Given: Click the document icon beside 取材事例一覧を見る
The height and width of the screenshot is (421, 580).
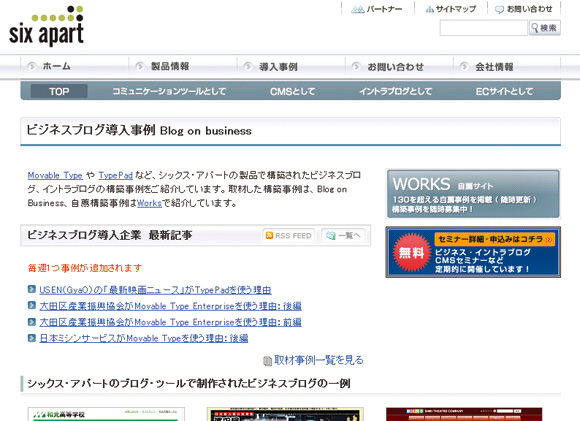Looking at the screenshot, I should [x=267, y=361].
